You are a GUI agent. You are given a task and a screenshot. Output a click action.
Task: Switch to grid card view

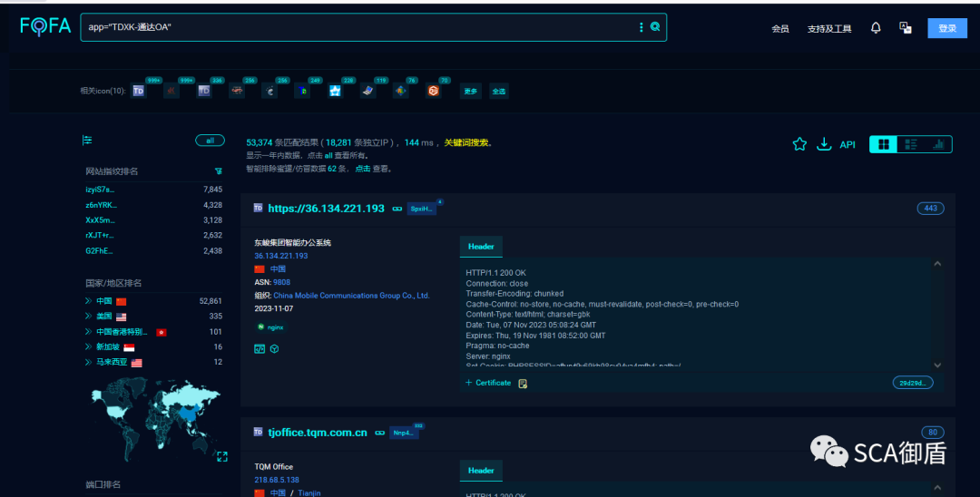(883, 144)
